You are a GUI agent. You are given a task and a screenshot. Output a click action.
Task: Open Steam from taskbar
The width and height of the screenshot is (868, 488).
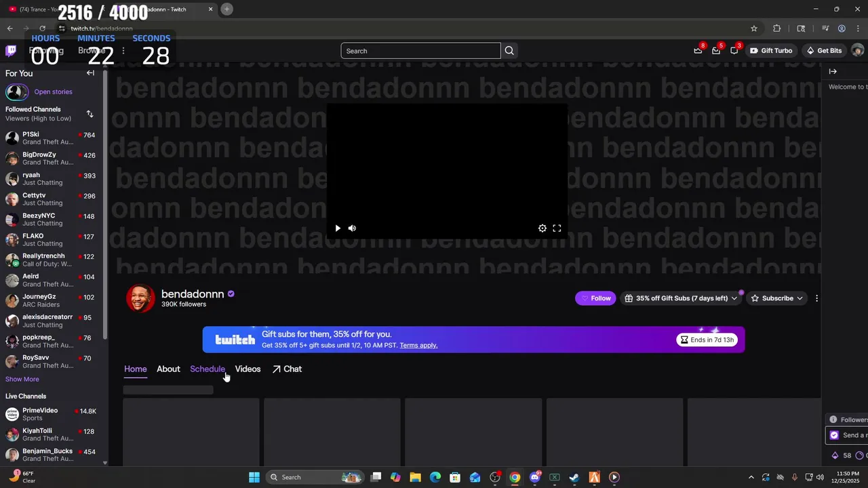click(574, 477)
